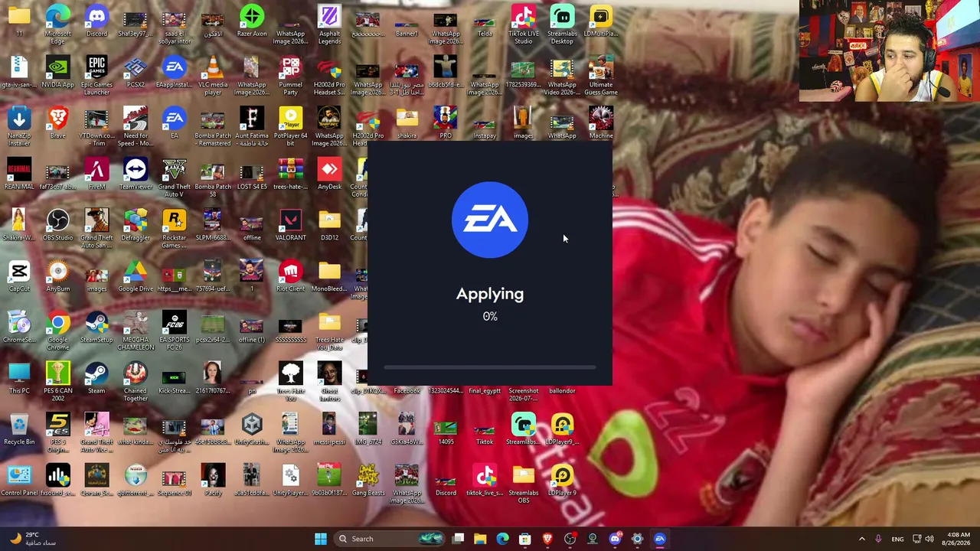Launch Pummel Party from the desktop
980x551 pixels.
point(290,75)
